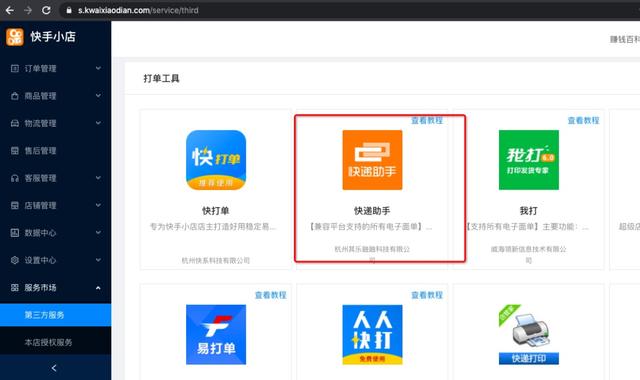Open the 服务市场 menu label
This screenshot has width=640, height=380.
pos(40,287)
